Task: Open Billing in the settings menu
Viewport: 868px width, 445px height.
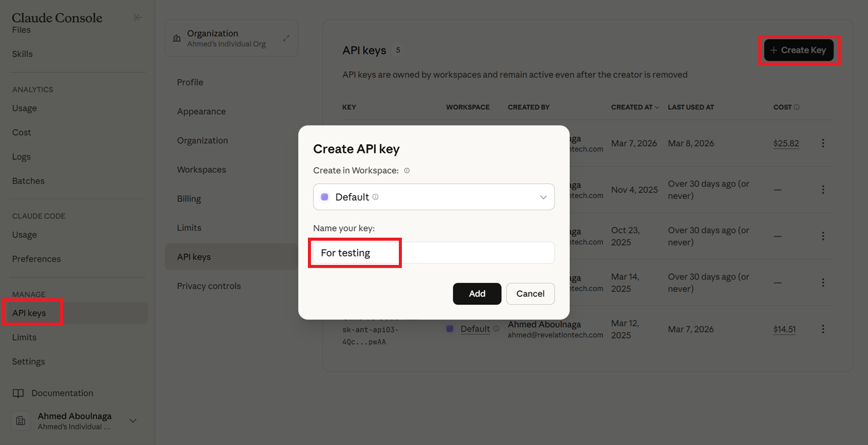Action: (189, 199)
